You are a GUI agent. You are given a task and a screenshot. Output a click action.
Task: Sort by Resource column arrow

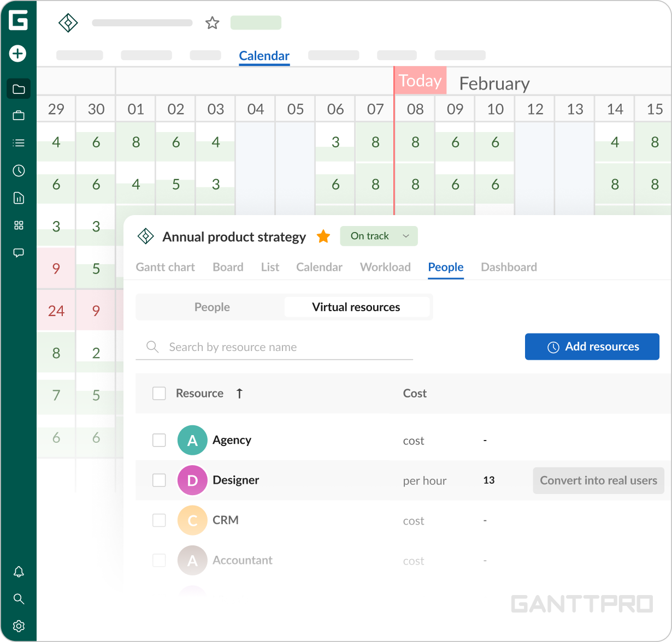[239, 393]
